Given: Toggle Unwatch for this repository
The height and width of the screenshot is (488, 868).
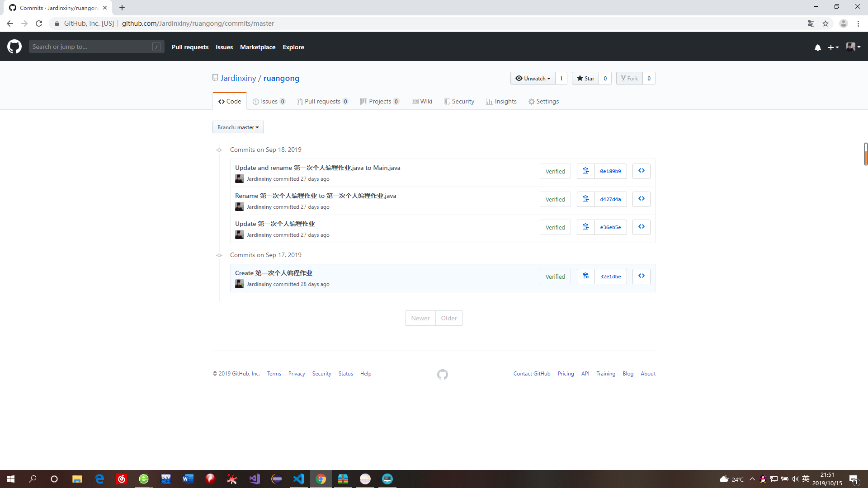Looking at the screenshot, I should coord(533,78).
